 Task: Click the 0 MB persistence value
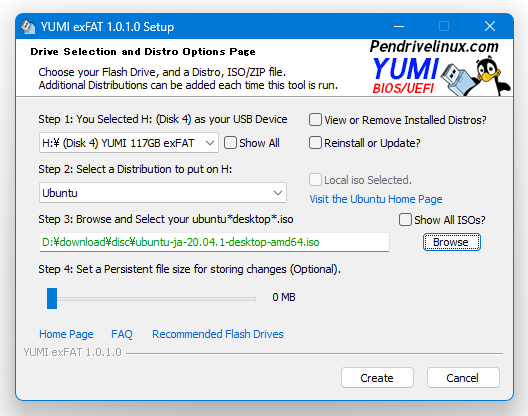point(284,297)
